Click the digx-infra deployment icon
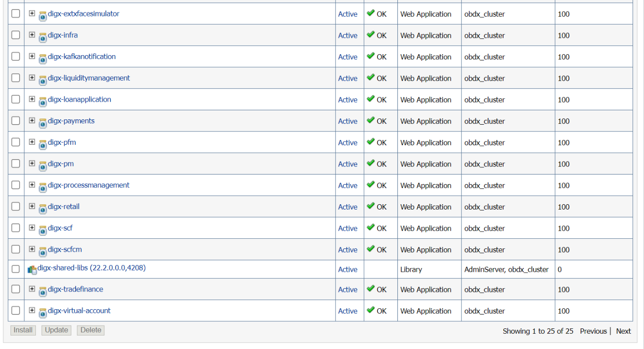This screenshot has height=349, width=644. point(43,37)
